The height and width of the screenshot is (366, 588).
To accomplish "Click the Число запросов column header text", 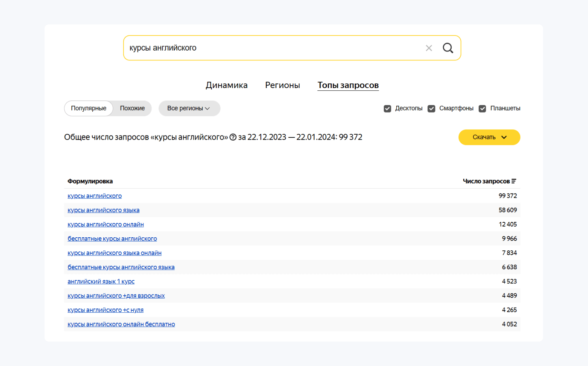I will (486, 181).
